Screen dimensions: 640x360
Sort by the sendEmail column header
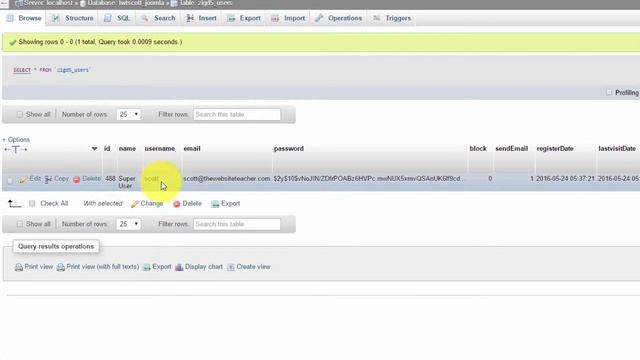pyautogui.click(x=511, y=149)
